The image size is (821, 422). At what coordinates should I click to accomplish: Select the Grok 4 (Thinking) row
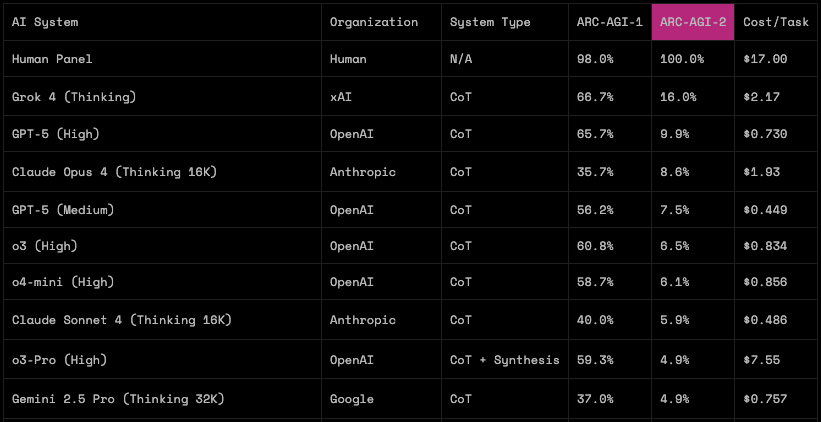pyautogui.click(x=74, y=97)
